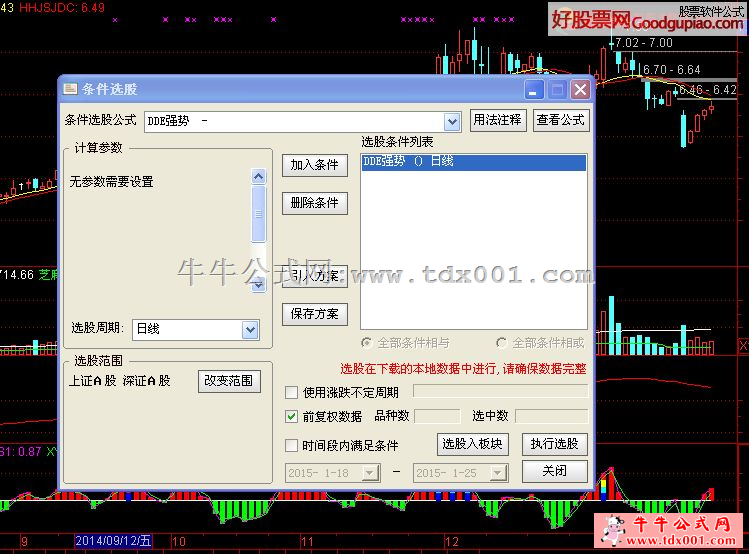Click the 选中数 value field
This screenshot has height=554, width=749.
pyautogui.click(x=552, y=416)
